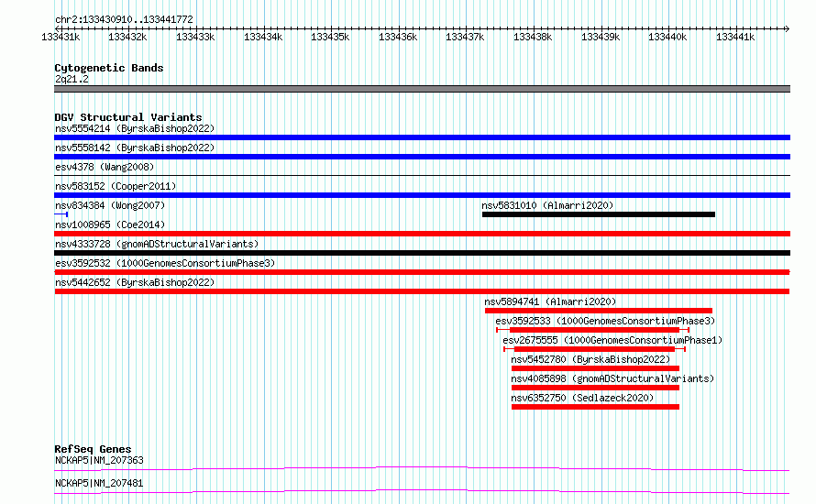The height and width of the screenshot is (504, 816).
Task: Select the blue bar under nsv583152
Action: point(422,195)
